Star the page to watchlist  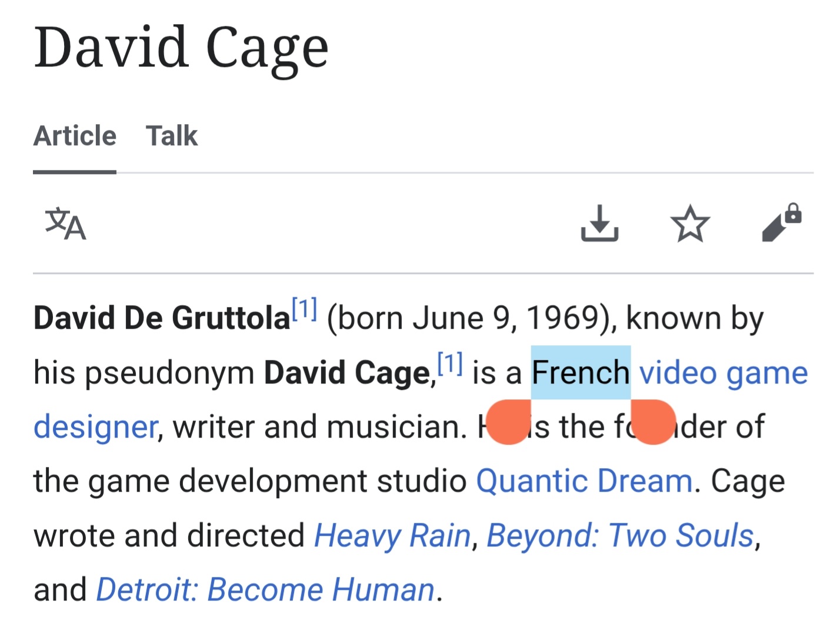[x=690, y=223]
